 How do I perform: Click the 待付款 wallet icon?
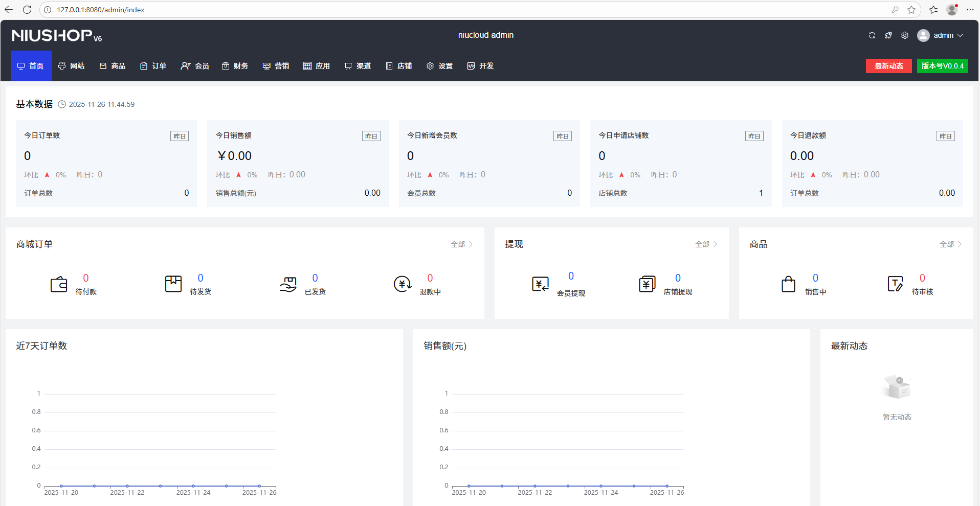[x=59, y=284]
